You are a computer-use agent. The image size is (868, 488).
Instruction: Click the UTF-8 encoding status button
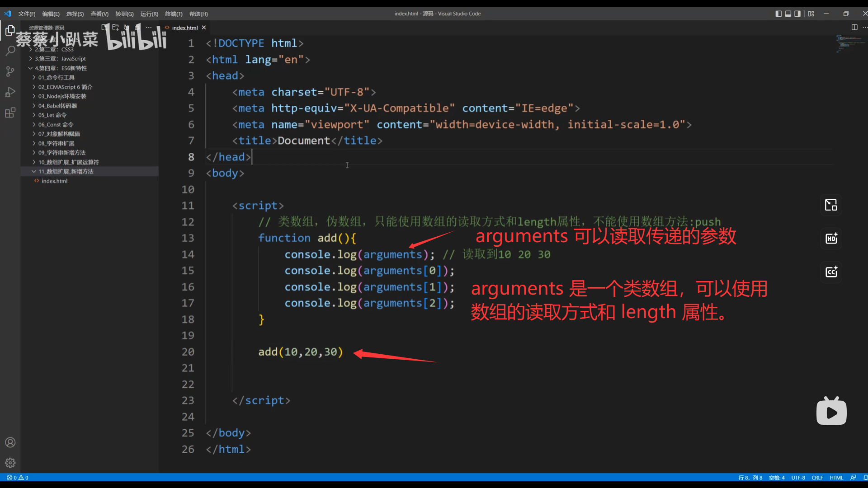pyautogui.click(x=798, y=478)
